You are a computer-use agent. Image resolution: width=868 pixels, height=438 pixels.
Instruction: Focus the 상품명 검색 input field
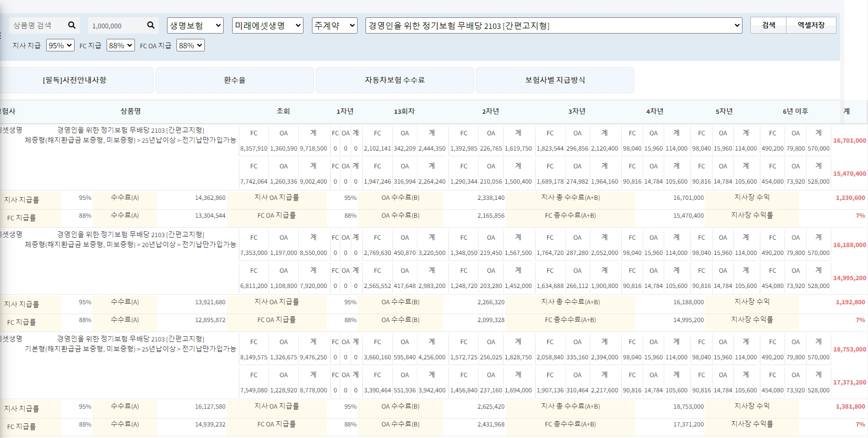coord(38,25)
